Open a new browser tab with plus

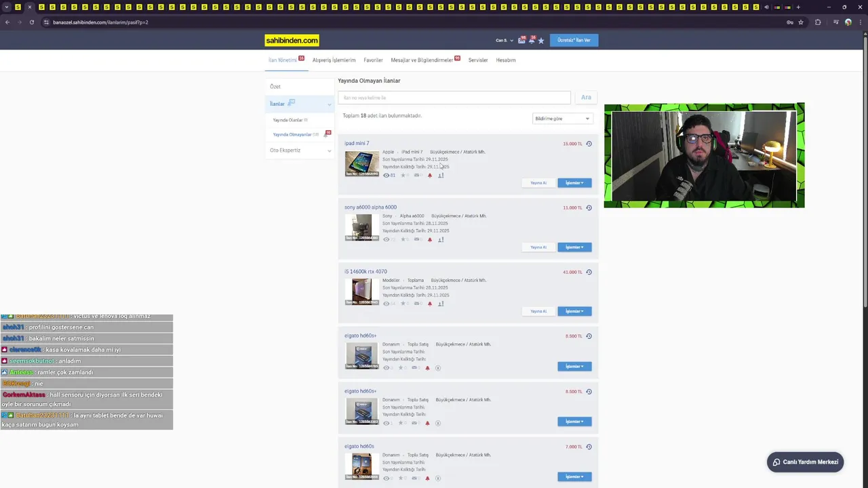[x=798, y=7]
